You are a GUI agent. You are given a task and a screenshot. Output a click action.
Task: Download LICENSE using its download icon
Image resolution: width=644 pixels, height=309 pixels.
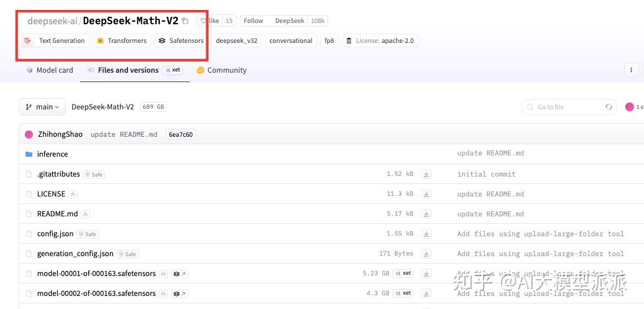[x=426, y=194]
